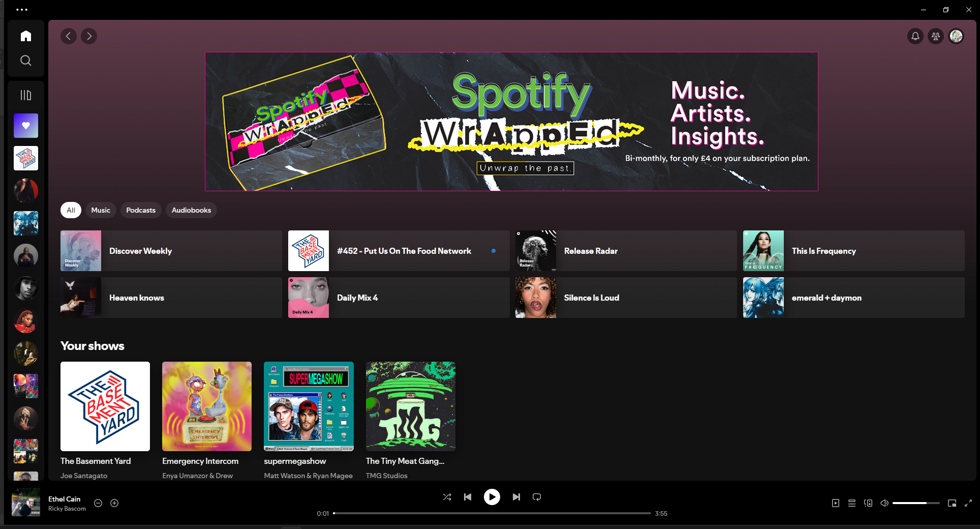Play the current track
The height and width of the screenshot is (529, 980).
[x=492, y=497]
